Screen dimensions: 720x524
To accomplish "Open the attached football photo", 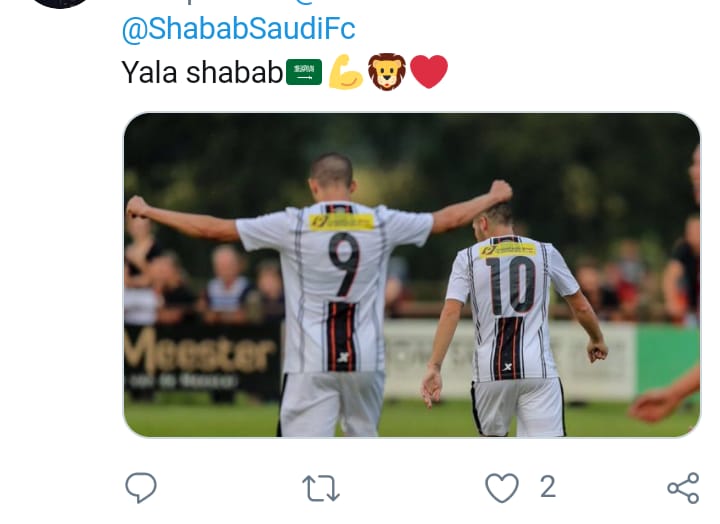I will pyautogui.click(x=412, y=275).
